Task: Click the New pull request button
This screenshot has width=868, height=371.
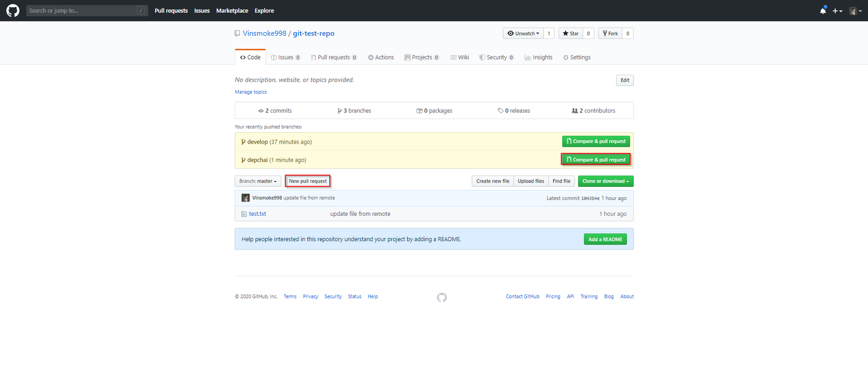Action: [308, 181]
